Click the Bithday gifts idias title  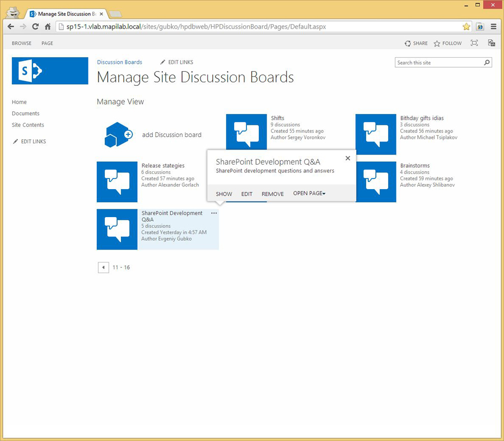pos(422,118)
